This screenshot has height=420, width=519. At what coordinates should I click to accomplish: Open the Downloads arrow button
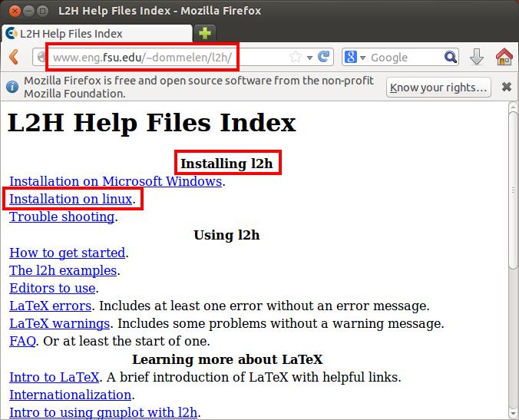(476, 57)
